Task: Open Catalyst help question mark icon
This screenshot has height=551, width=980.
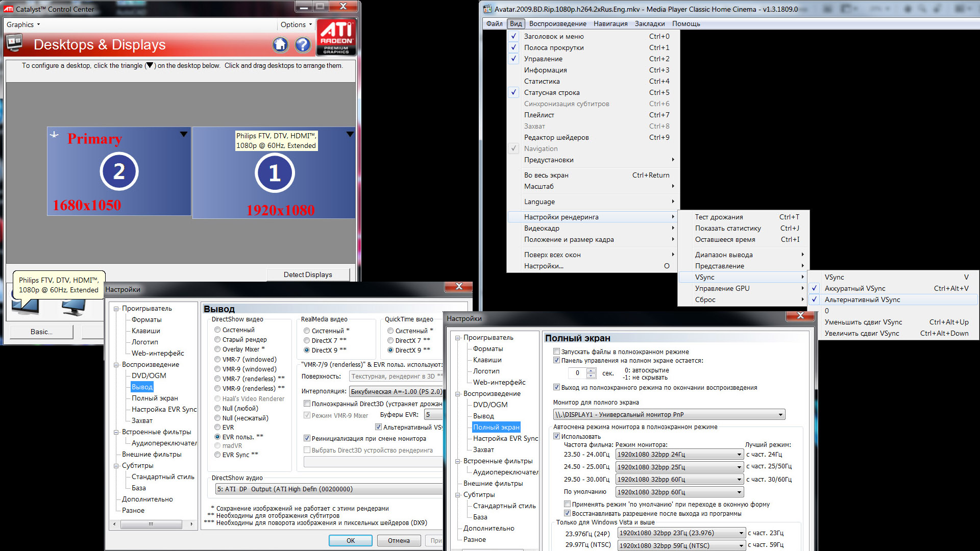Action: point(303,45)
